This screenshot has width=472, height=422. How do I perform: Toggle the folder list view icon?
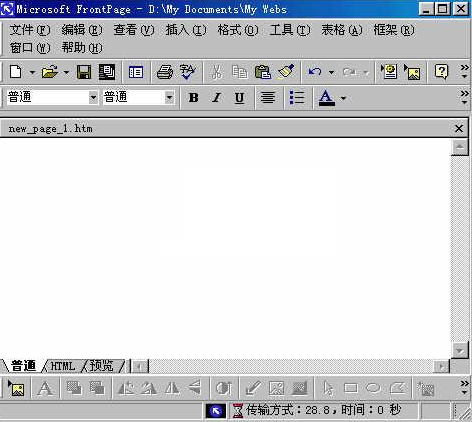pos(136,72)
